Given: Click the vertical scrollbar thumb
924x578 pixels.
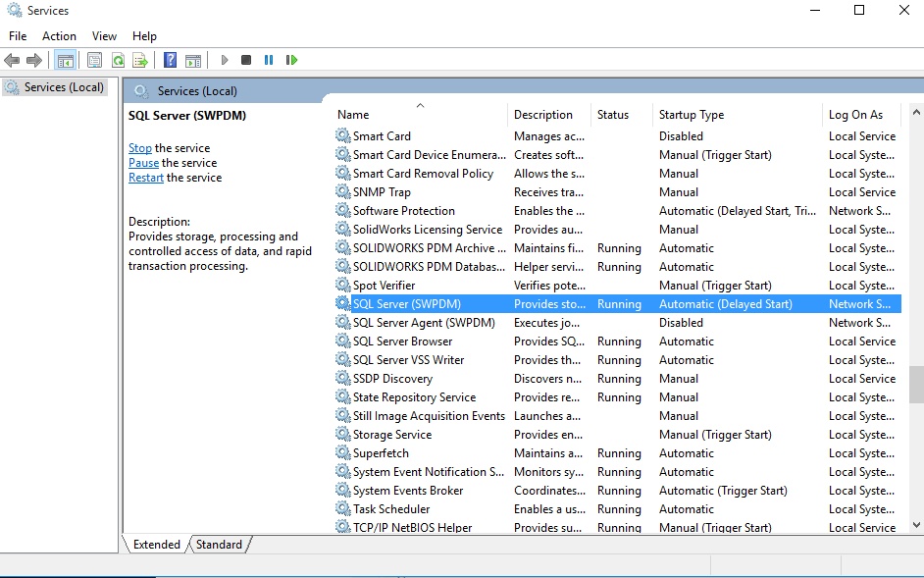Looking at the screenshot, I should click(916, 385).
